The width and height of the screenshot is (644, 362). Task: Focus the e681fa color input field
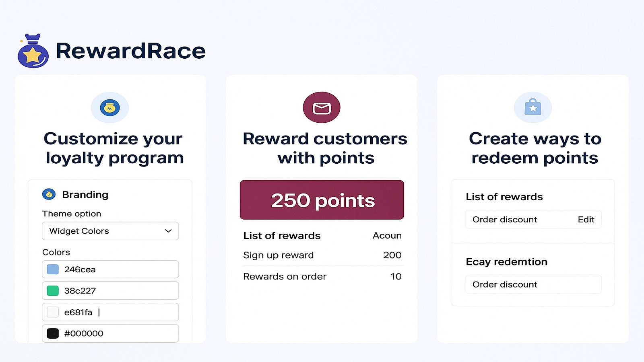(x=110, y=312)
